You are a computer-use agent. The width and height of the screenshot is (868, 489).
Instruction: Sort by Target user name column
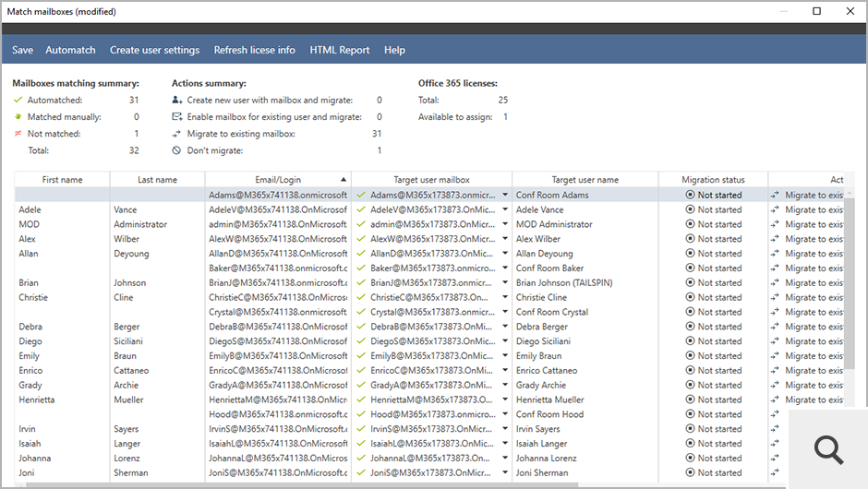tap(585, 180)
